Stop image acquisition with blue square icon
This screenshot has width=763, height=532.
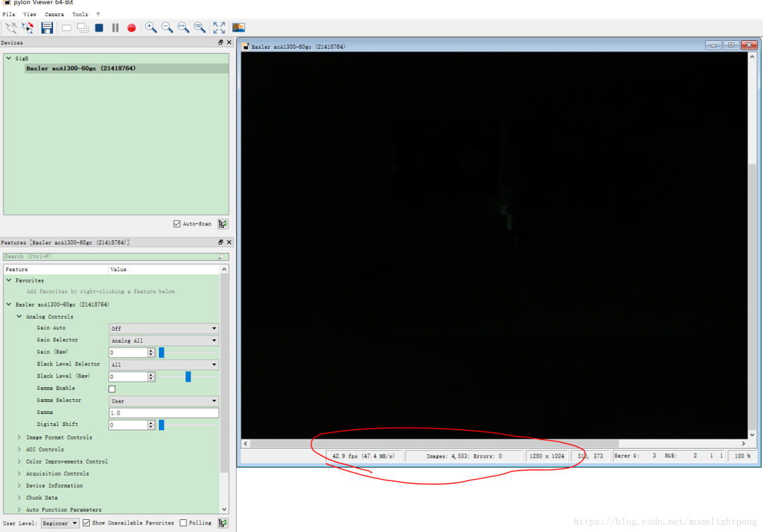tap(99, 28)
